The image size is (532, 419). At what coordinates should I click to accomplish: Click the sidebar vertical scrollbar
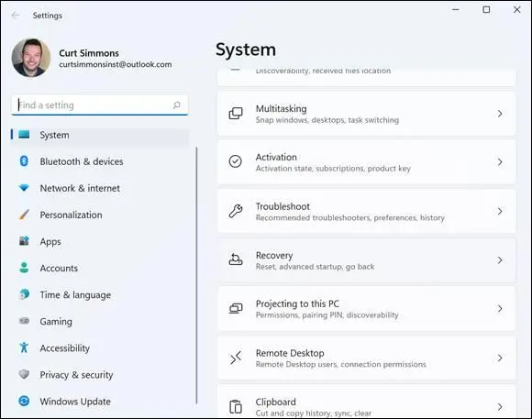(x=196, y=275)
